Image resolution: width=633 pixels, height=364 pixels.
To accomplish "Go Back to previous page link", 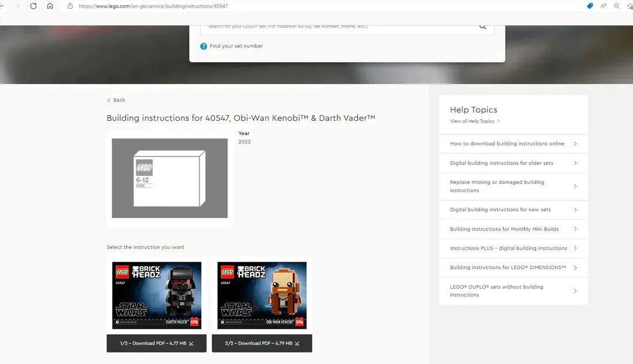I will coord(116,100).
